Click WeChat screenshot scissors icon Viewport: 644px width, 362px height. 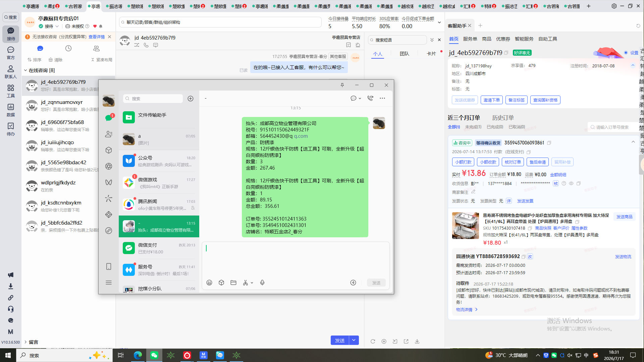coord(246,283)
